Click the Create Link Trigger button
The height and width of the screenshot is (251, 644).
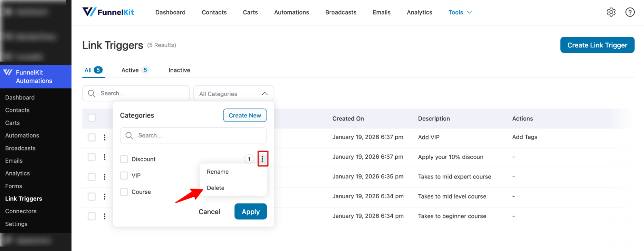[597, 45]
